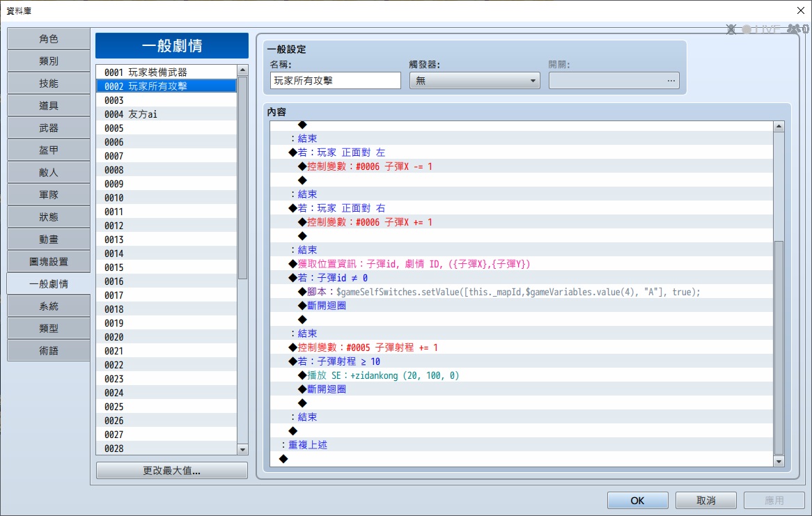The width and height of the screenshot is (812, 516).
Task: Select the 重複上述 loop end line
Action: [522, 445]
